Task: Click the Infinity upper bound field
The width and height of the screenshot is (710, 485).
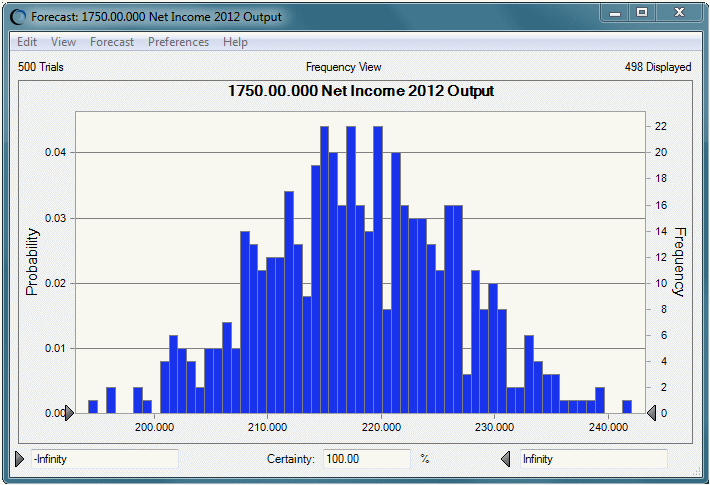Action: [x=594, y=459]
